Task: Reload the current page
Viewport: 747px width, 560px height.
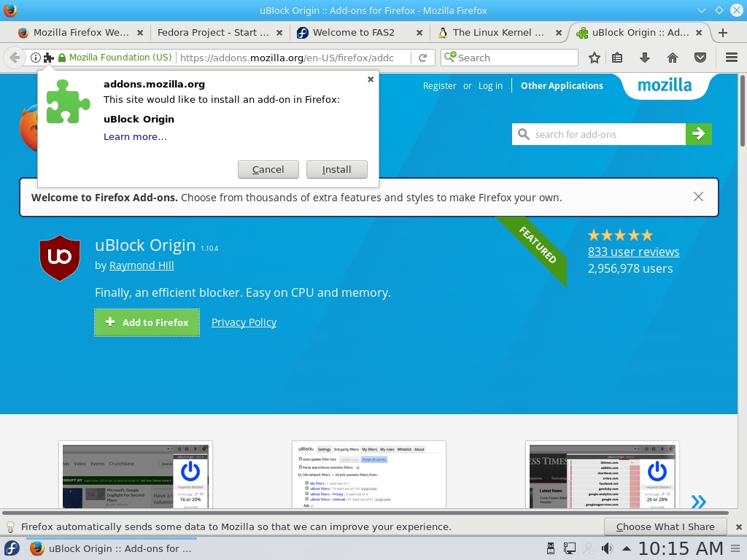Action: (x=422, y=58)
